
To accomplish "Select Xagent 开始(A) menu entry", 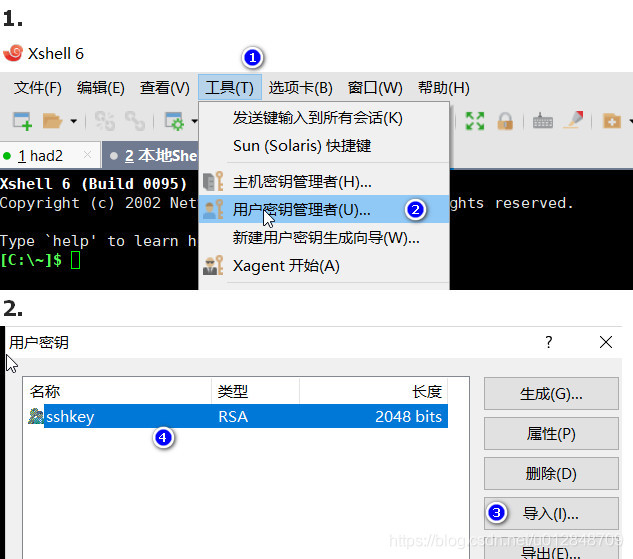I will 324,266.
